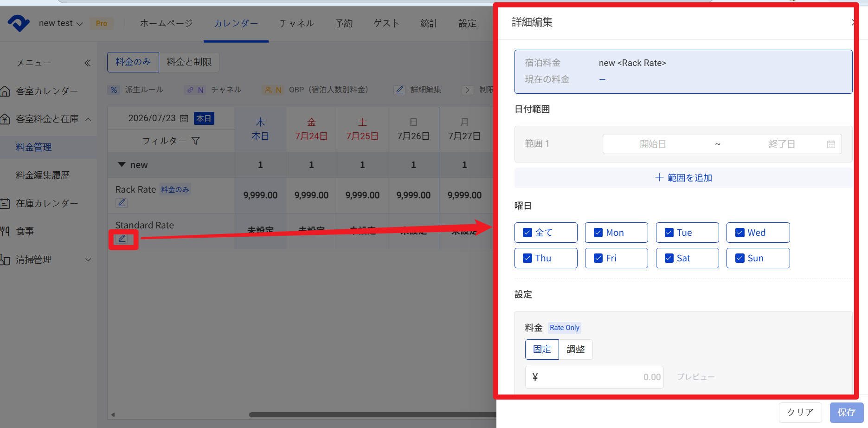Open the new test property dropdown
Viewport: 868px width, 428px height.
coord(61,23)
